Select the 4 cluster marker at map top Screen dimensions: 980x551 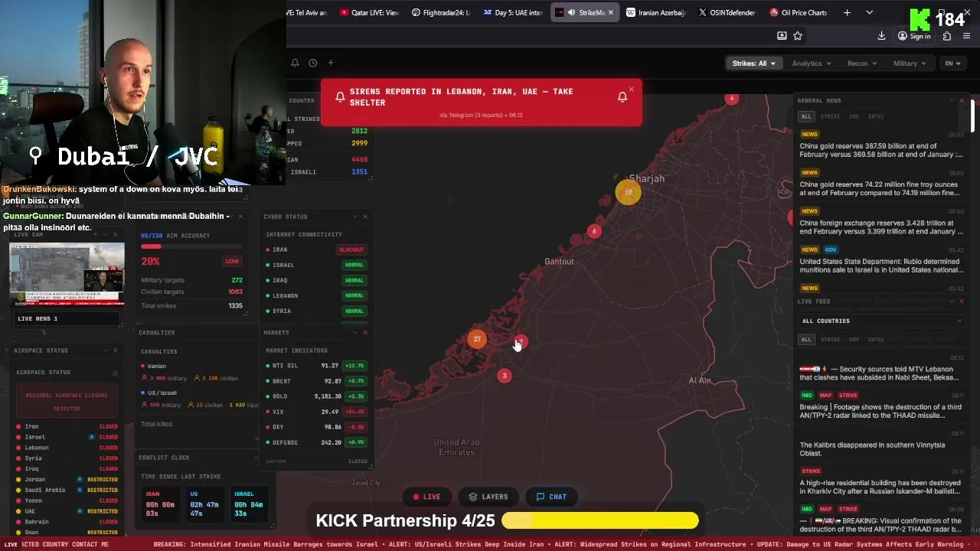coord(732,99)
